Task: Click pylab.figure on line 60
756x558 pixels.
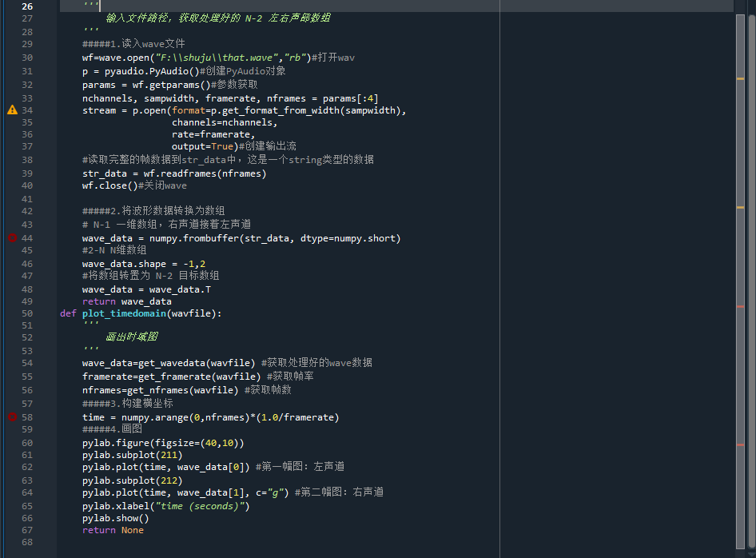Action: [116, 443]
